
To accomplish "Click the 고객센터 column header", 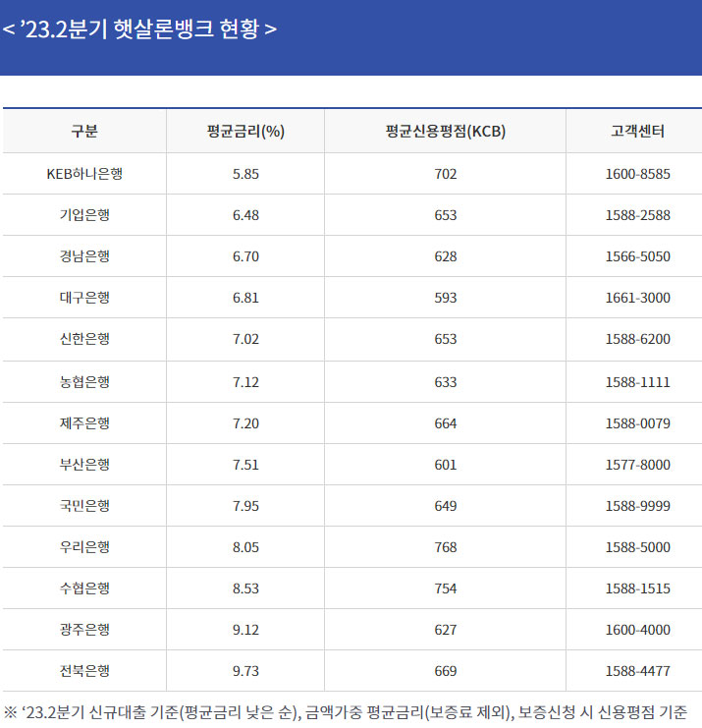I will (x=637, y=131).
